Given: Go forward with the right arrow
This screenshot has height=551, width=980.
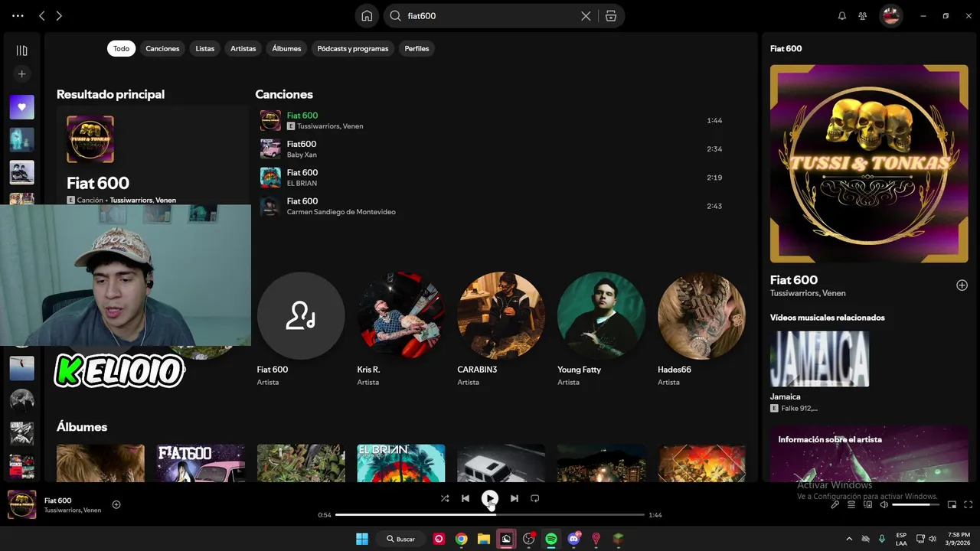Looking at the screenshot, I should pos(59,15).
